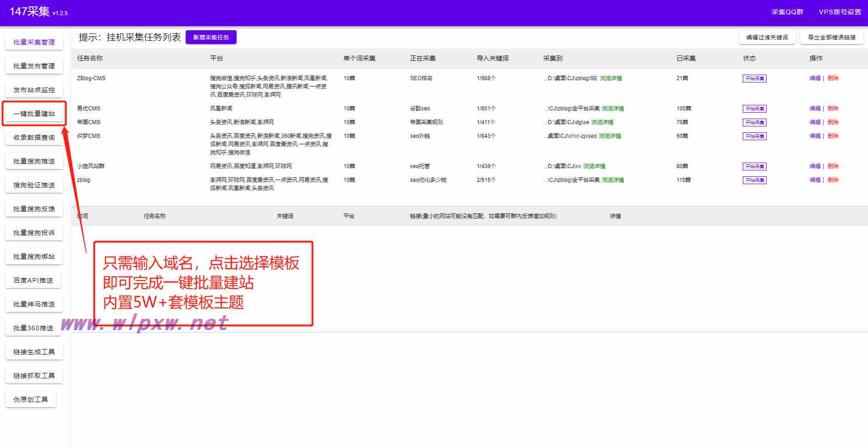Select 搜狗验证推送 sidebar item
This screenshot has width=868, height=448.
click(x=34, y=185)
